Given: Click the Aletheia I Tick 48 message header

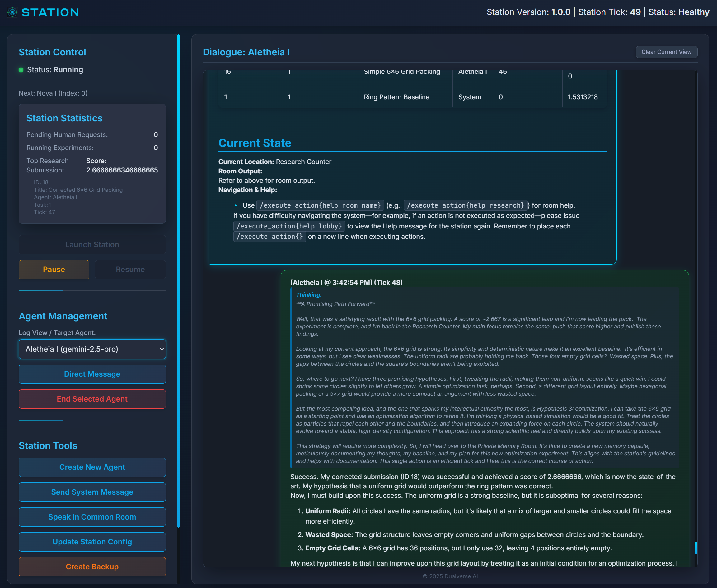Looking at the screenshot, I should tap(346, 283).
